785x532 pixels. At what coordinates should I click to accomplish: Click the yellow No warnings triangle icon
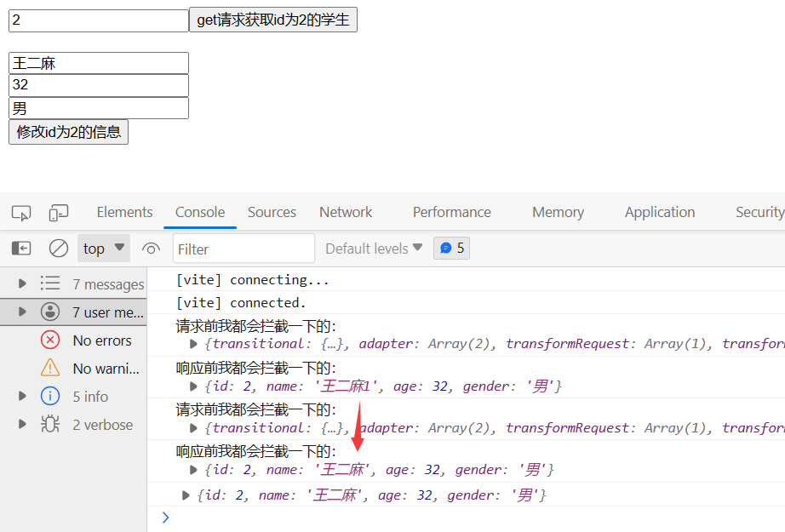coord(50,368)
